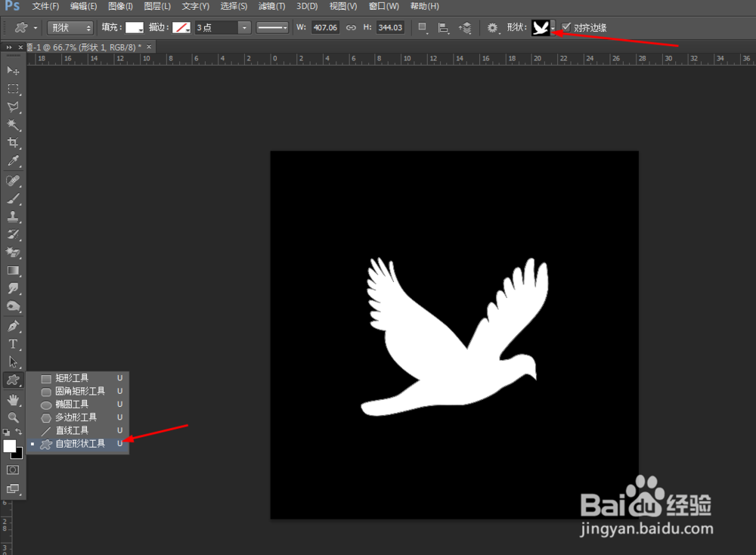The image size is (756, 555).
Task: Expand the collapsed toolbar panel arrows
Action: click(x=9, y=47)
